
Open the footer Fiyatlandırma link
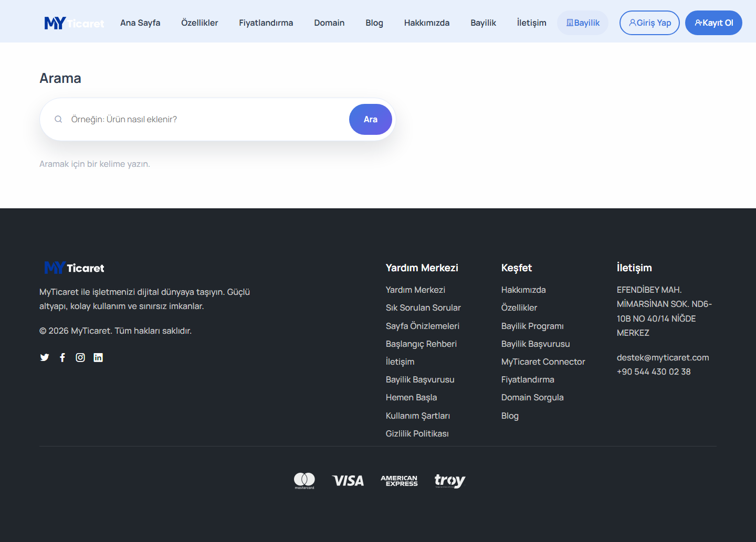click(x=528, y=379)
